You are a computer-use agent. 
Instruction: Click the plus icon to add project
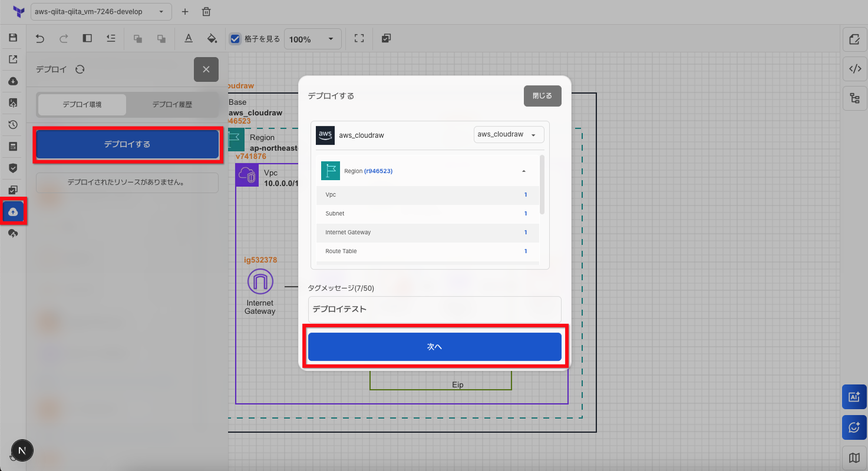(x=185, y=12)
